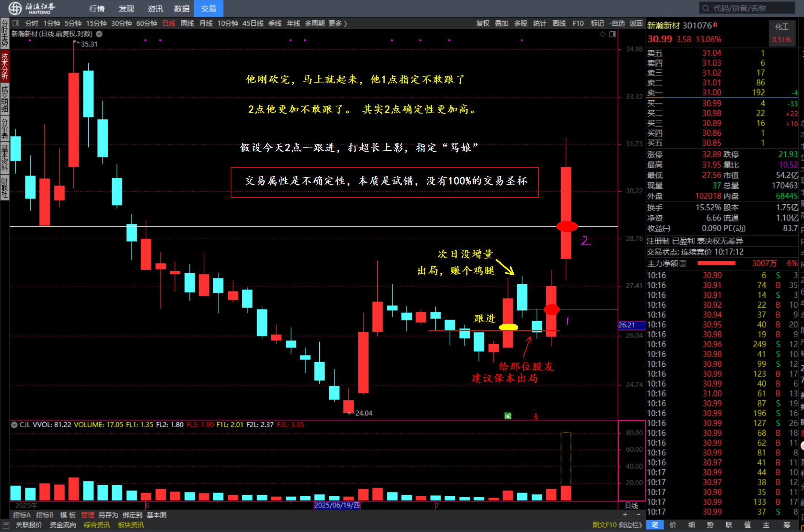The image size is (804, 532).
Task: Open the 成交明细 sidebar tab
Action: [5, 99]
